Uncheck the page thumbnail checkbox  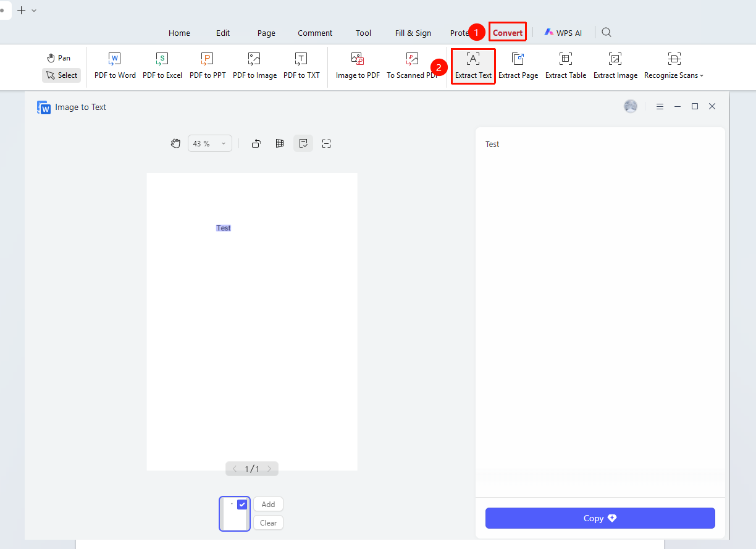(242, 504)
